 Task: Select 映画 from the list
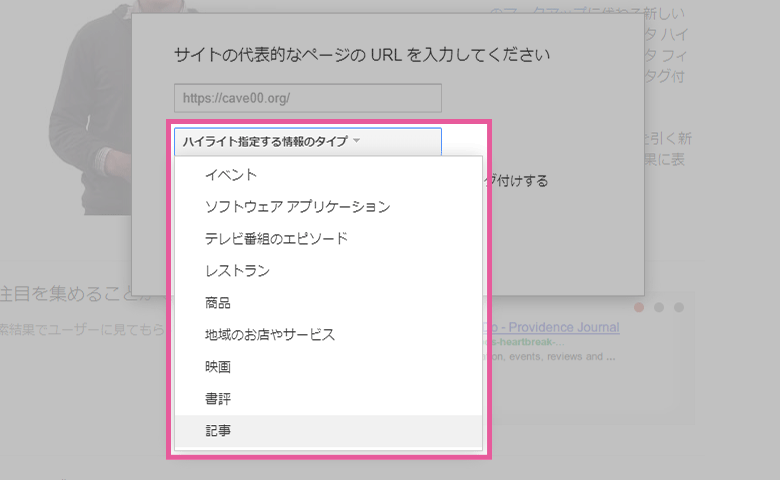[x=328, y=367]
